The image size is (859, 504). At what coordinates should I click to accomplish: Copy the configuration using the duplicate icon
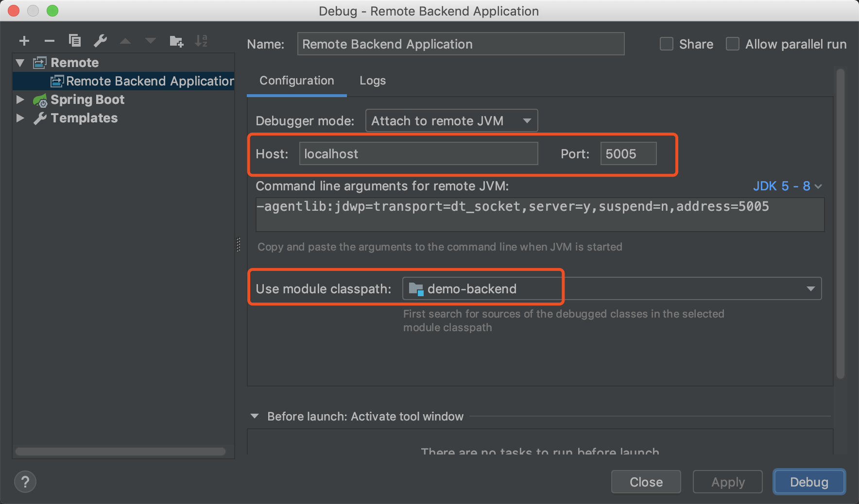pyautogui.click(x=75, y=40)
